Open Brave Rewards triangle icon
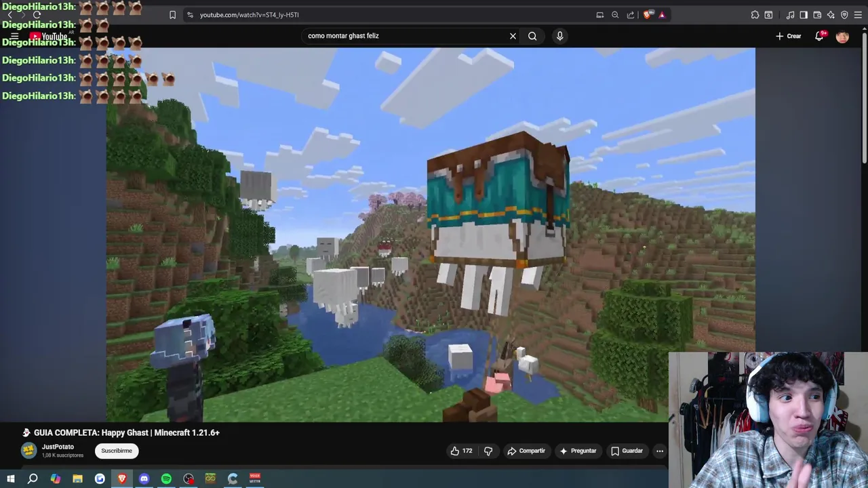868x488 pixels. click(x=662, y=15)
